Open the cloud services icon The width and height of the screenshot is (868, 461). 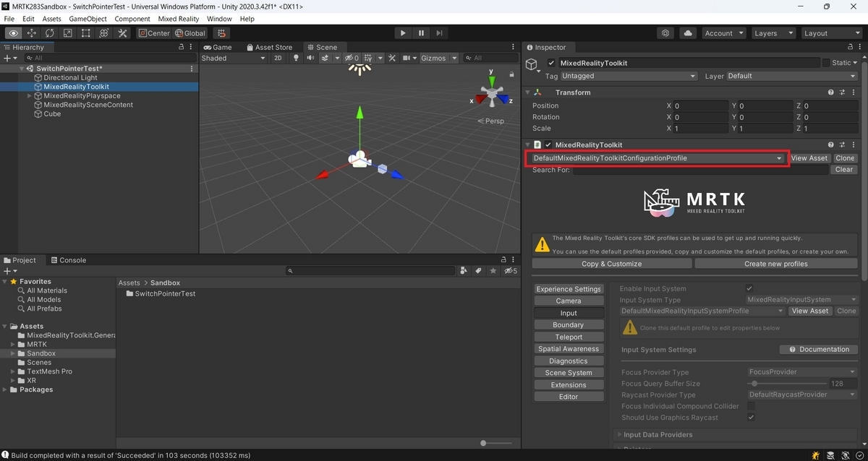coord(688,33)
